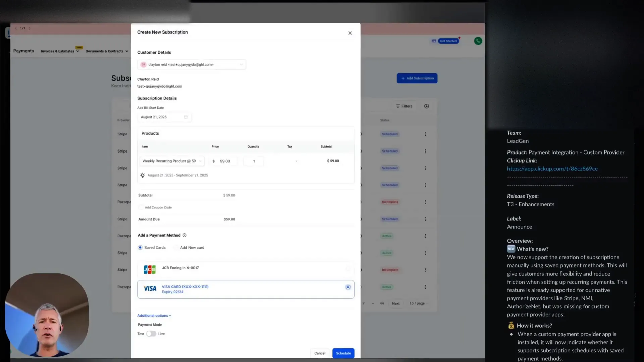Click the Get Started button in the top bar
Screen dimensions: 644x362
pos(448,41)
